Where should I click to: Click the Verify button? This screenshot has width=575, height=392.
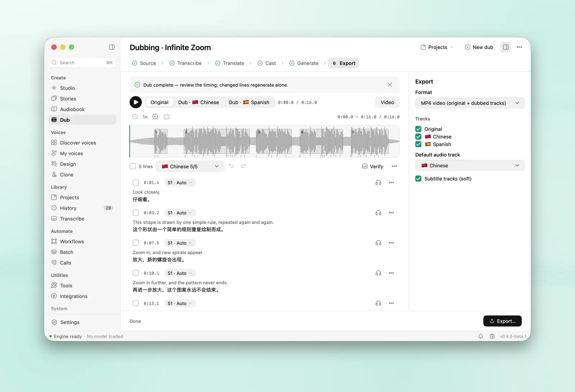(x=373, y=166)
